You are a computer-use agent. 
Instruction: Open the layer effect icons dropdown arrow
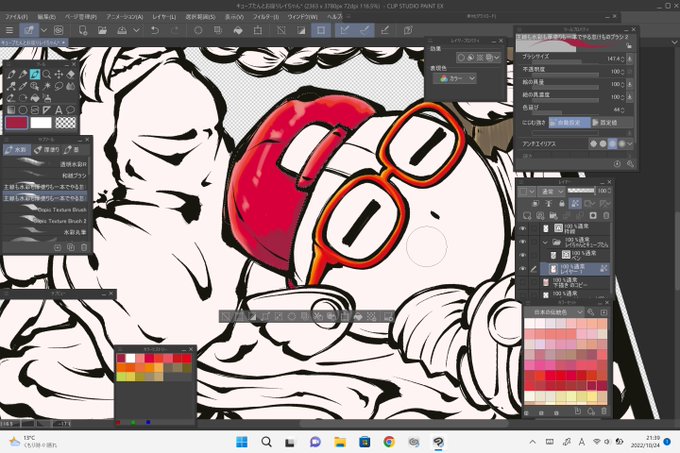tap(497, 57)
